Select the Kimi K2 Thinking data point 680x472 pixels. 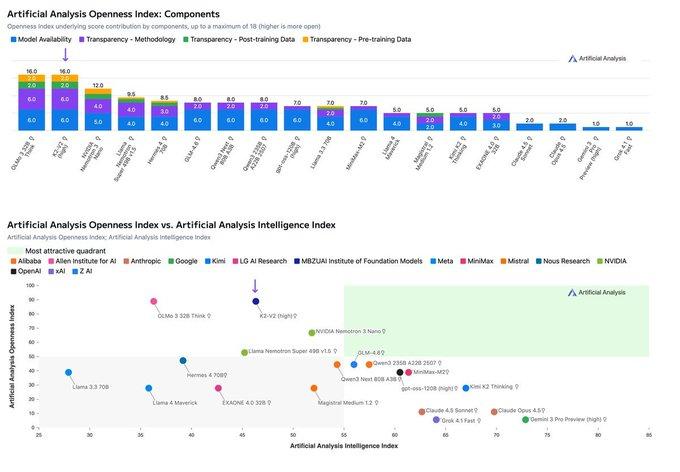click(x=466, y=388)
